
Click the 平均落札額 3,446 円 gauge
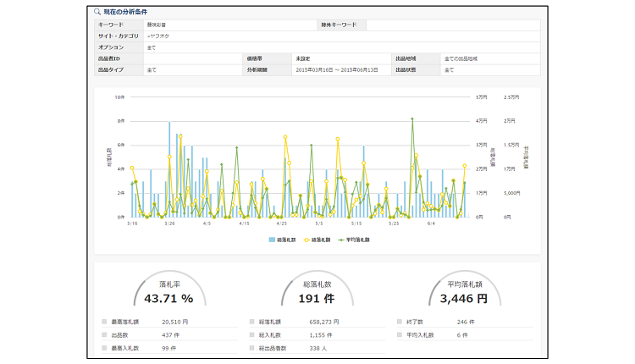[465, 293]
